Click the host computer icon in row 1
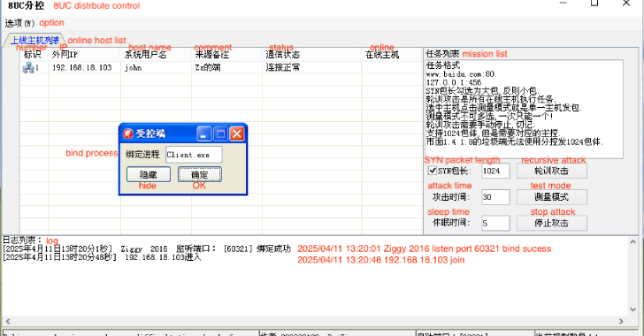The height and width of the screenshot is (336, 644). (x=28, y=67)
